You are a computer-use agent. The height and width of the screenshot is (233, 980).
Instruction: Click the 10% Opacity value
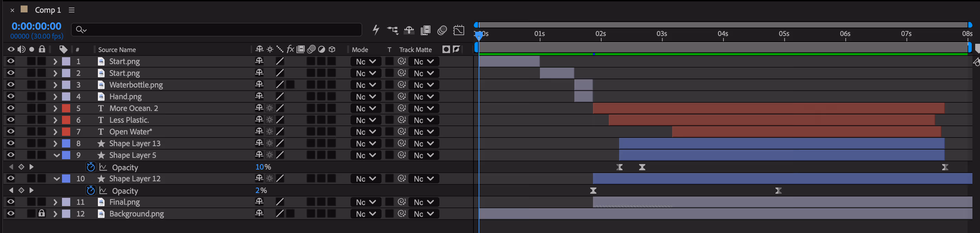(263, 167)
